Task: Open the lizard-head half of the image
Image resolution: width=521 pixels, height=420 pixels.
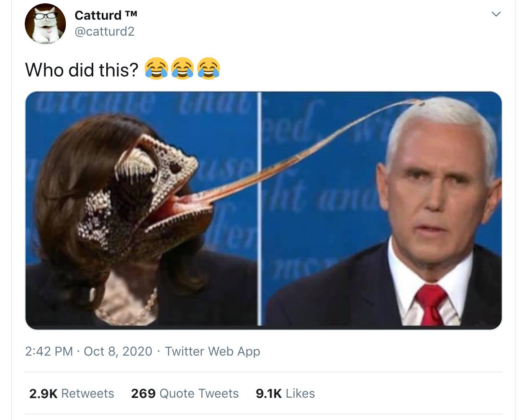Action: tap(142, 209)
